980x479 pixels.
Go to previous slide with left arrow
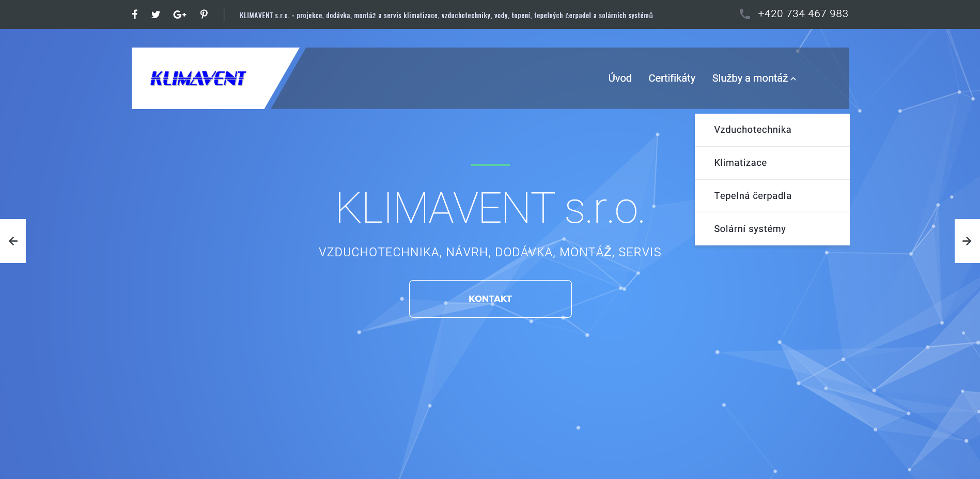(13, 241)
